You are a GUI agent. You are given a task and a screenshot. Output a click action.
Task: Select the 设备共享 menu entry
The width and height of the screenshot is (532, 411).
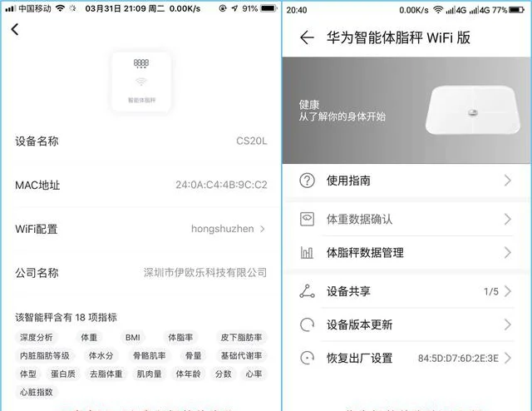(x=406, y=291)
